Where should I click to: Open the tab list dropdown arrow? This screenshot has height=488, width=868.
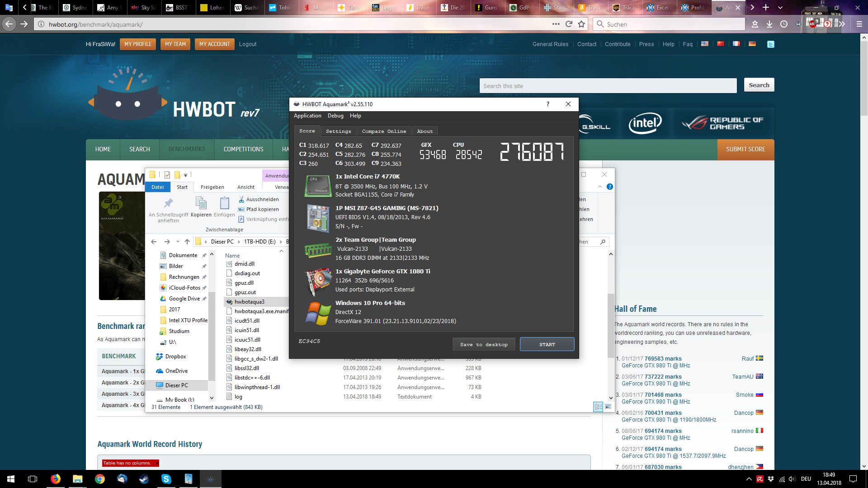[x=780, y=7]
